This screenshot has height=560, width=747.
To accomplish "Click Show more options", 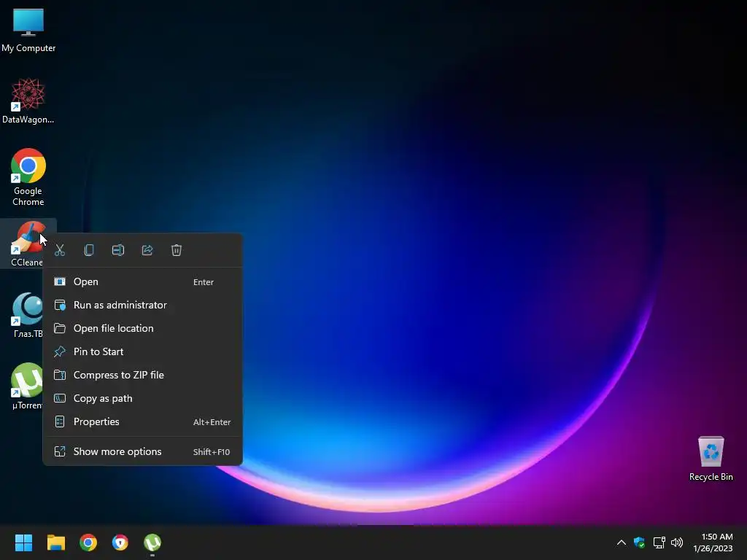I will coord(142,451).
